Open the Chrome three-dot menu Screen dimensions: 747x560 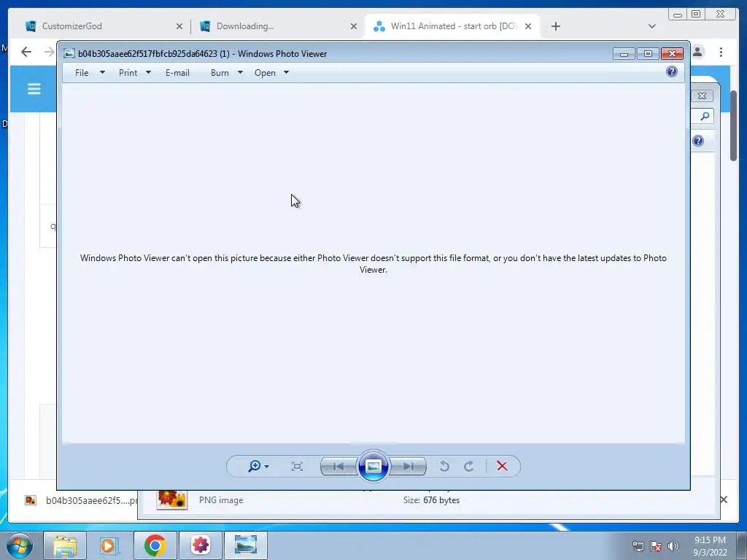tap(721, 52)
